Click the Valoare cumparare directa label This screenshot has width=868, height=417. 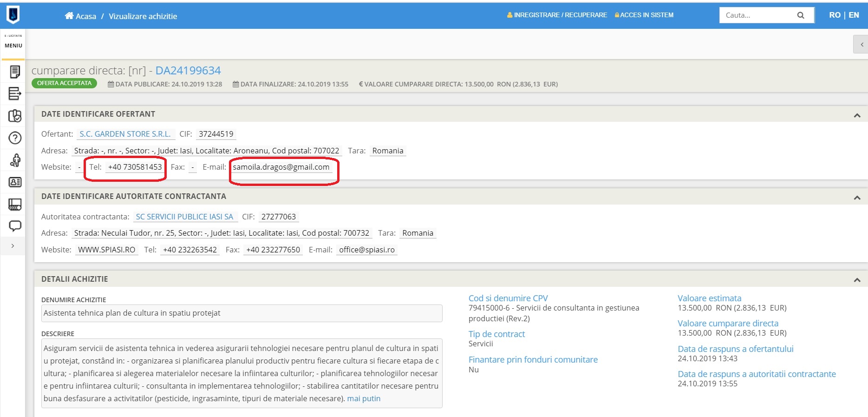[x=728, y=323]
